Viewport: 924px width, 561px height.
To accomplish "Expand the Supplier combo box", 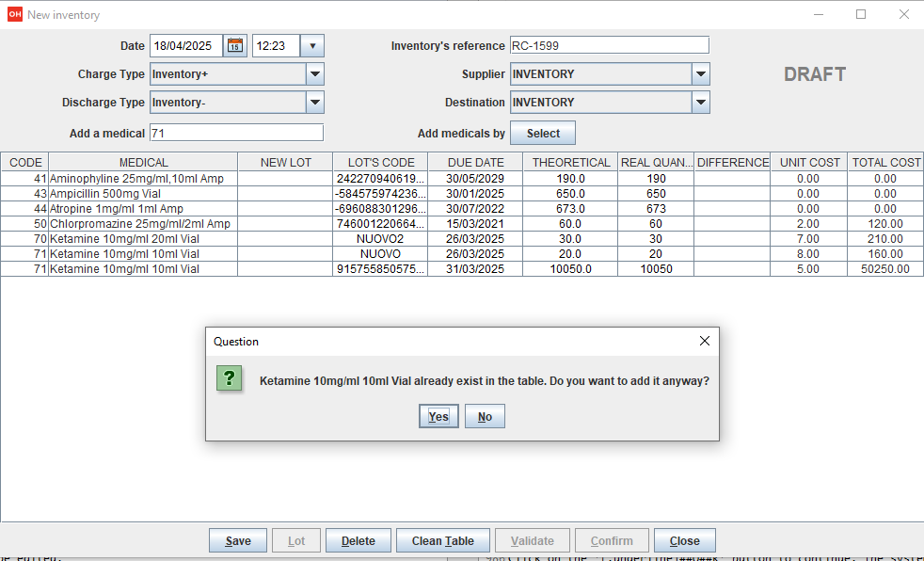I will [700, 74].
